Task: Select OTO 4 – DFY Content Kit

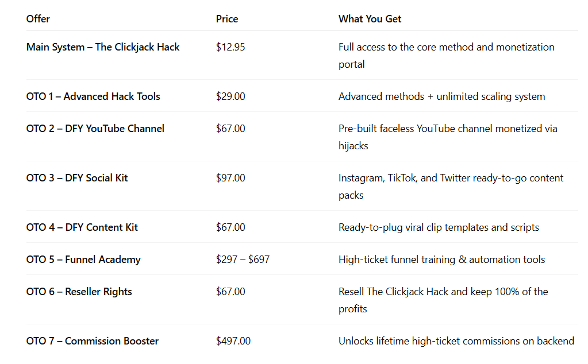Action: pyautogui.click(x=82, y=227)
